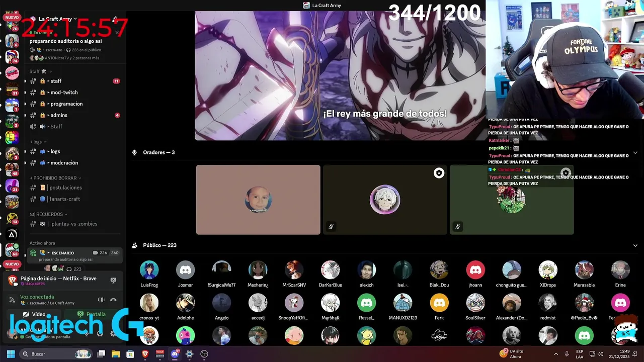Open the ESP LAA language selector
Screen dimensions: 644x362
click(580, 354)
